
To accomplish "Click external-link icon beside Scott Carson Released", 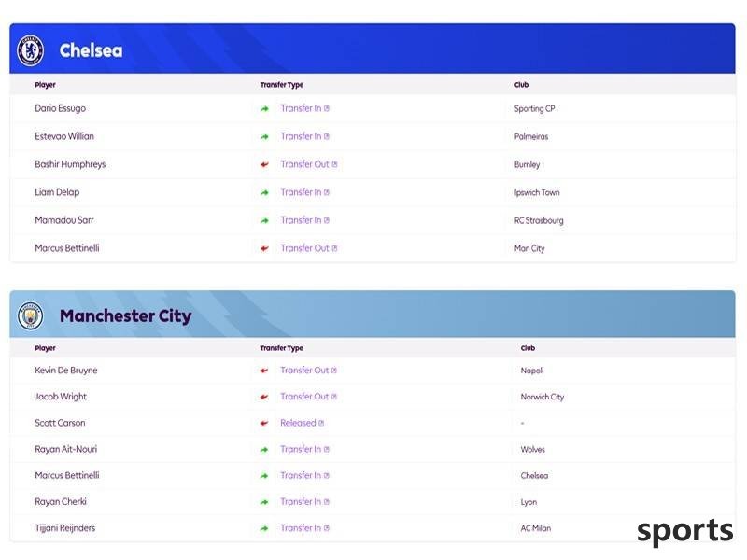I will pyautogui.click(x=321, y=423).
